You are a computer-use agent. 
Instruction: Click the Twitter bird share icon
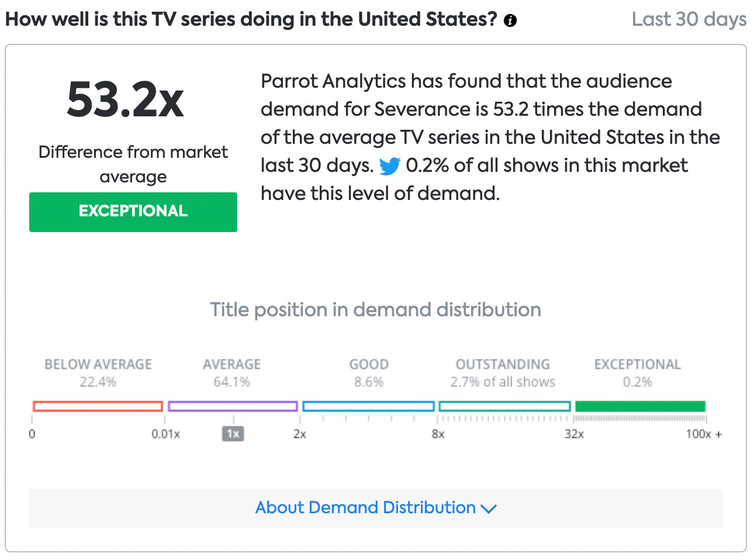[389, 167]
